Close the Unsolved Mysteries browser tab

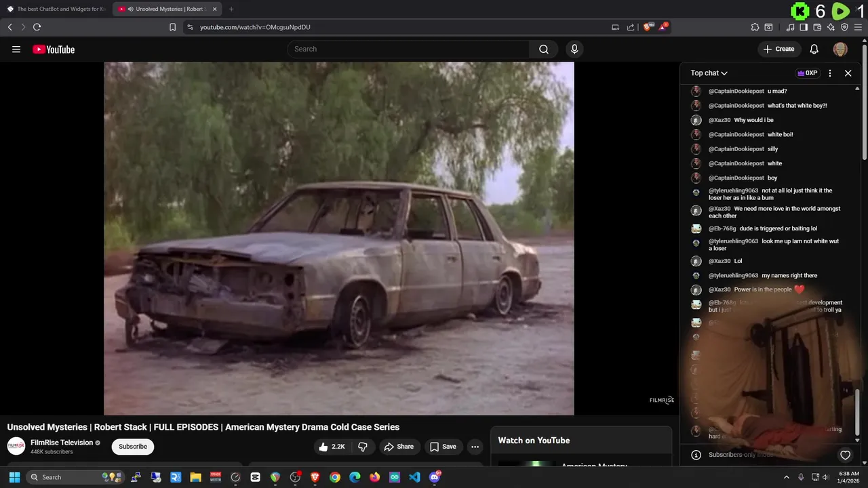(214, 9)
